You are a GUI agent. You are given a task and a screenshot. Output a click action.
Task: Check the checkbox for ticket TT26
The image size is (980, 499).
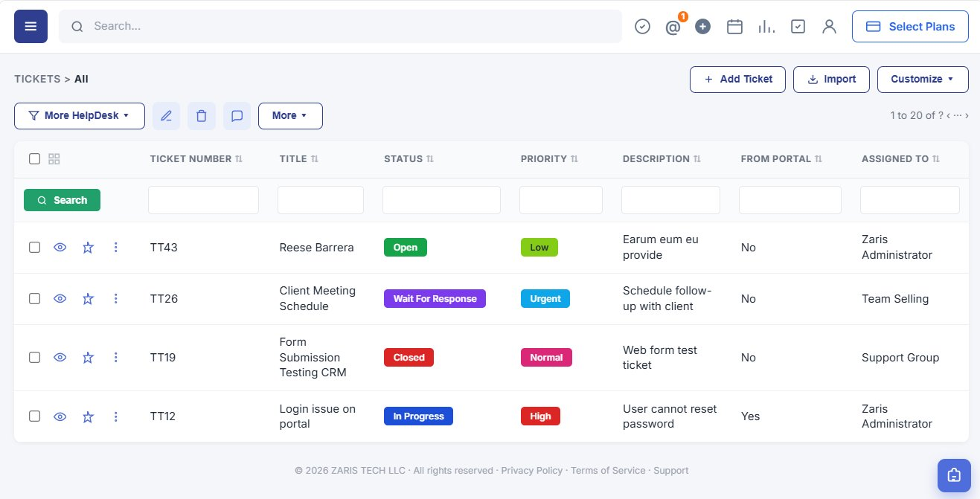34,299
